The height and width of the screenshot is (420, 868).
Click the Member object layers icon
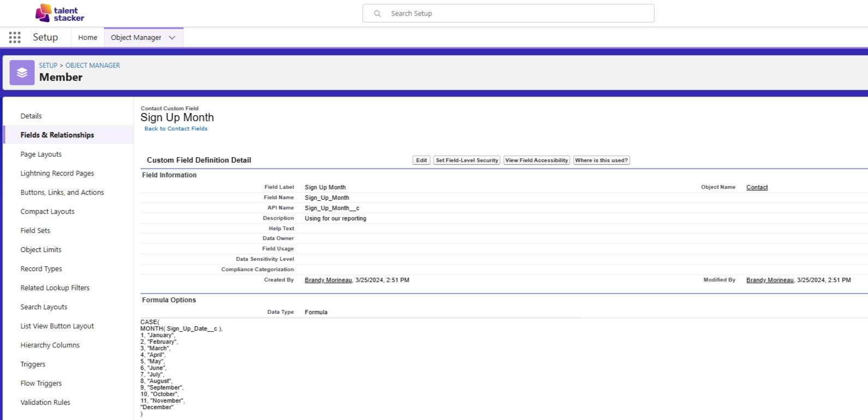(22, 73)
